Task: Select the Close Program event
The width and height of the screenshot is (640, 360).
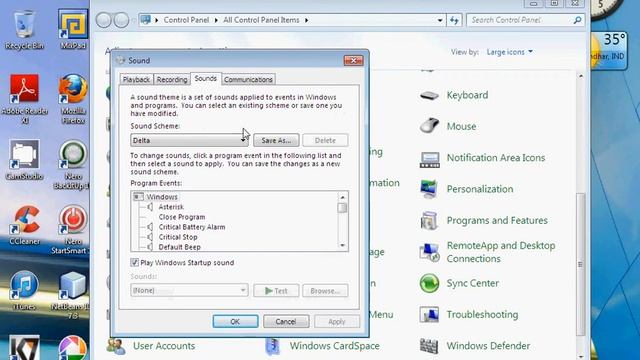Action: [182, 217]
